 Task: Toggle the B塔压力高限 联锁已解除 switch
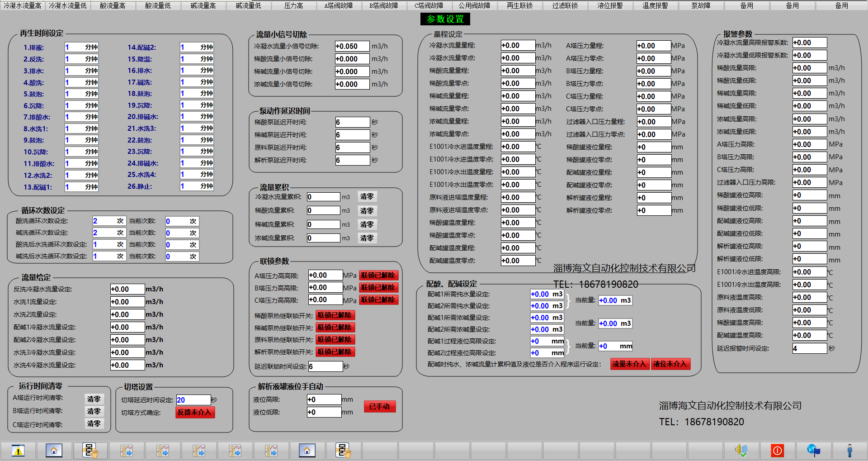[x=378, y=288]
